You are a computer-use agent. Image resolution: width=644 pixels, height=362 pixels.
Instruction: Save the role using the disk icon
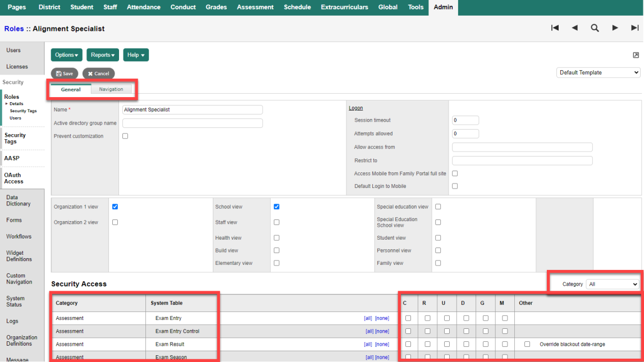click(64, 73)
